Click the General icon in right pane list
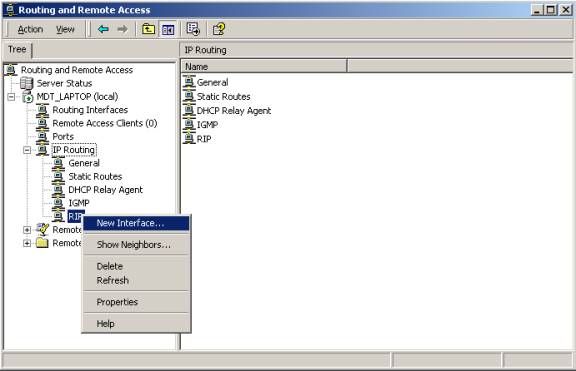Viewport: 576px width, 371px height. click(x=189, y=82)
